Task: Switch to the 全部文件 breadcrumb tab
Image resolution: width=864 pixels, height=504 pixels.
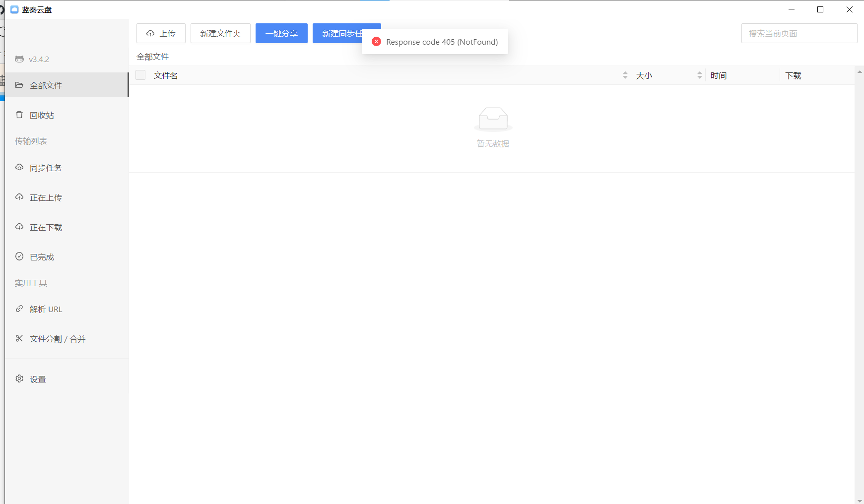Action: (152, 57)
